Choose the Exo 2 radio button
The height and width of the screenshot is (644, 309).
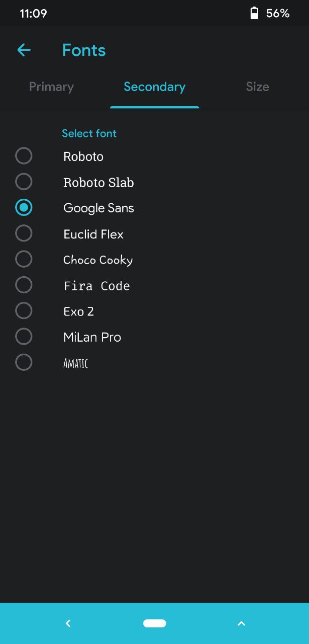(x=24, y=310)
